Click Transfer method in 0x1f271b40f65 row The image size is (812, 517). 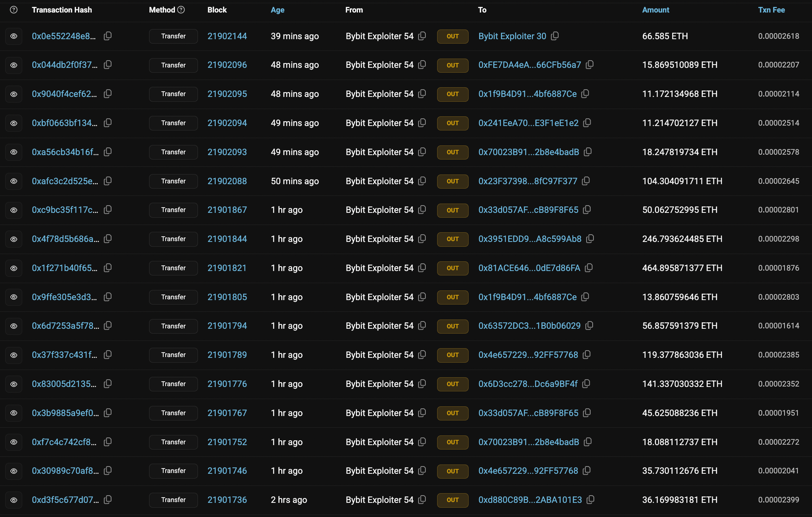[x=173, y=268]
